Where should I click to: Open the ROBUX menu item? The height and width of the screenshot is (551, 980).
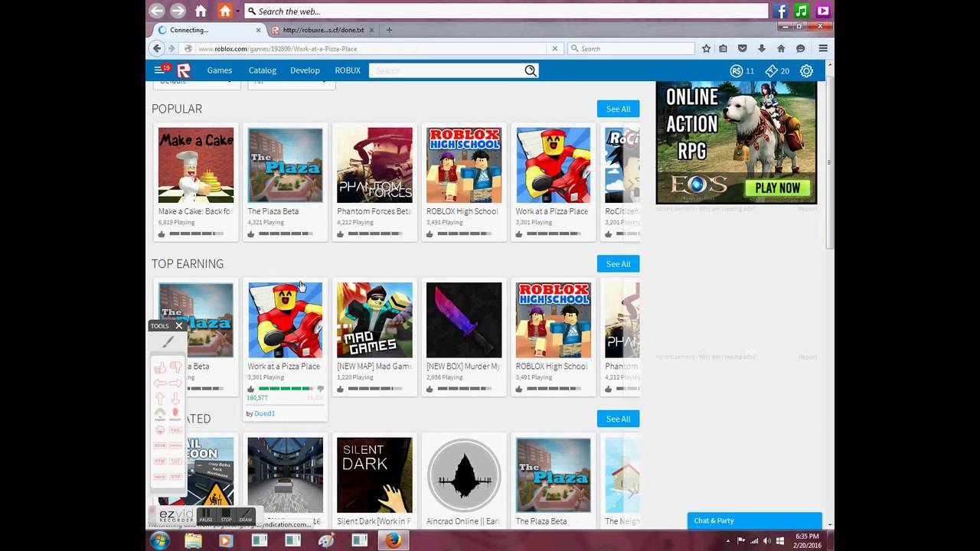348,70
